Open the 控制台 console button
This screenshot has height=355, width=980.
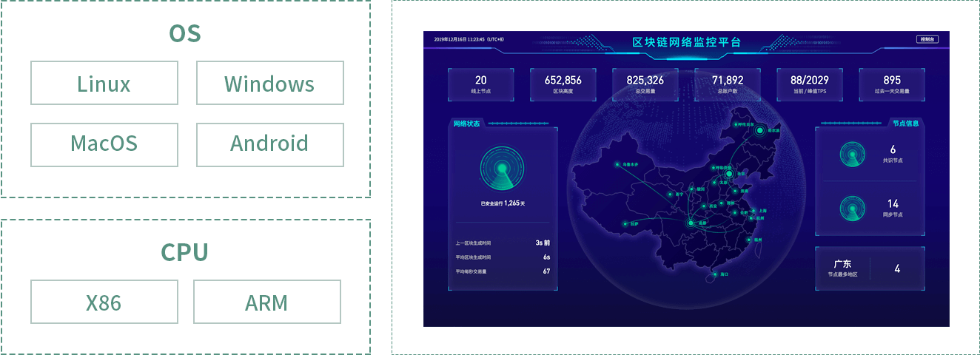click(927, 39)
